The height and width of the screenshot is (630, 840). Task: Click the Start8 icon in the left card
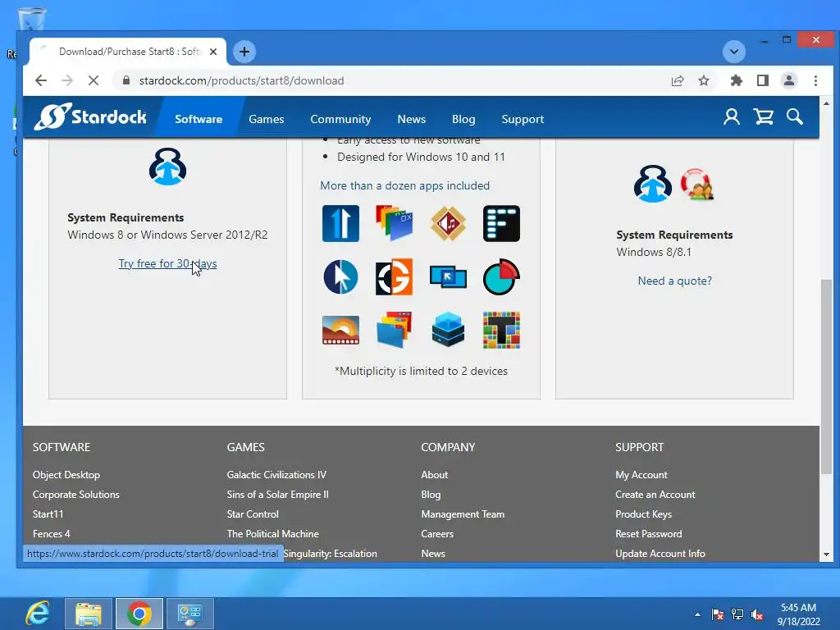click(167, 167)
